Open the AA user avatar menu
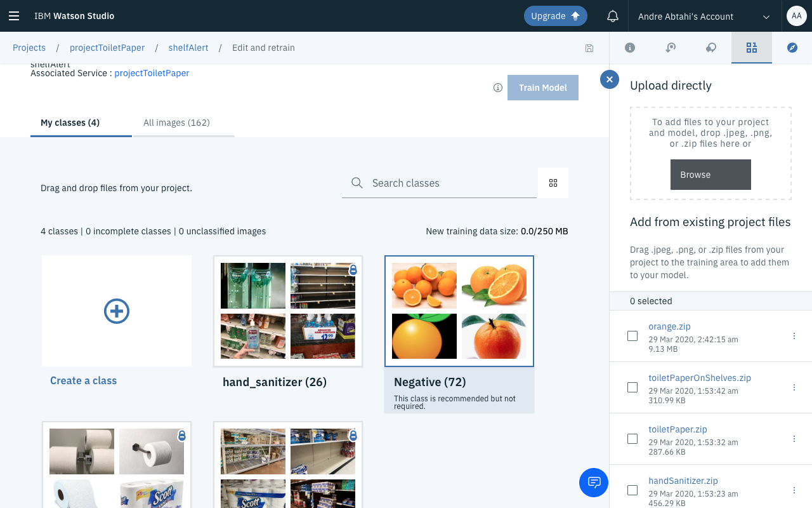 tap(797, 16)
